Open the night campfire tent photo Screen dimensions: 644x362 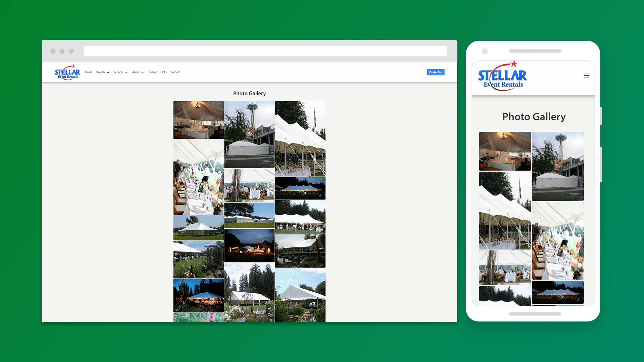pyautogui.click(x=249, y=245)
